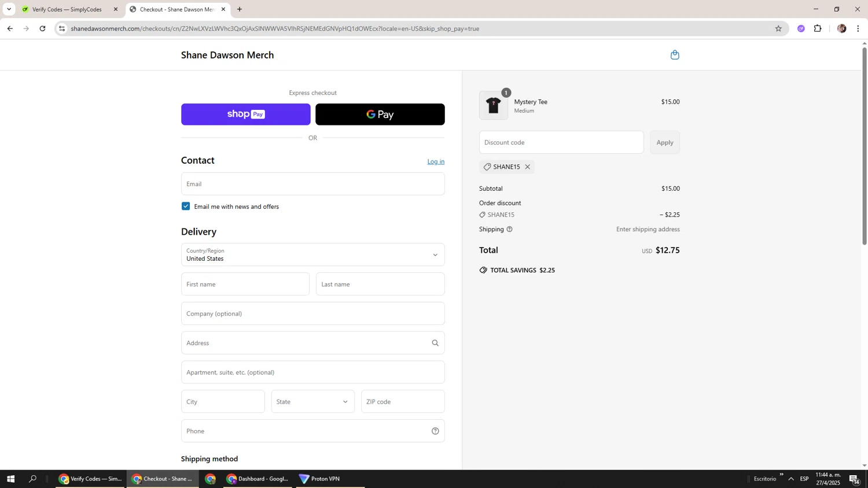Switch to the Checkout Shane Dawson tab
This screenshot has width=868, height=488.
pyautogui.click(x=176, y=9)
